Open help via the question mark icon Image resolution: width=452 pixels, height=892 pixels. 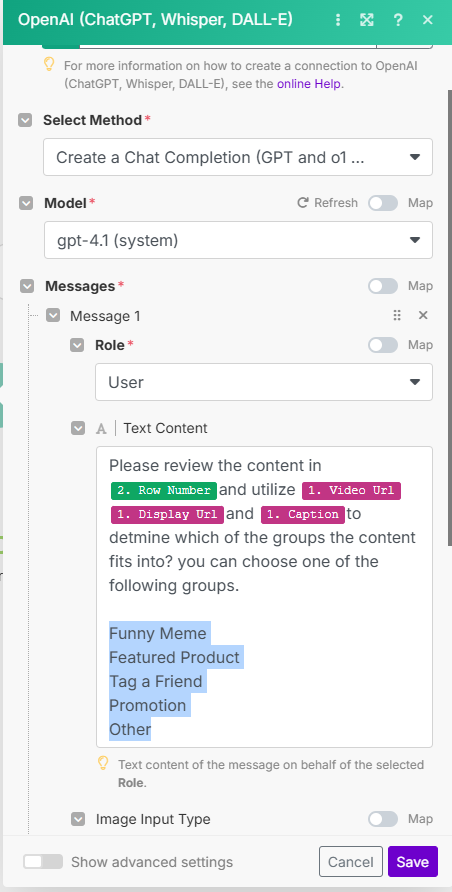point(398,20)
